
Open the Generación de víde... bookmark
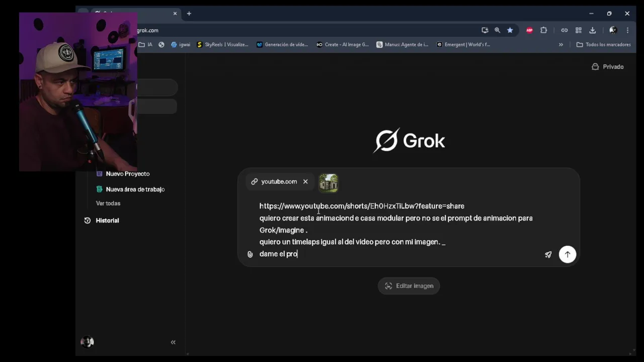pyautogui.click(x=282, y=44)
